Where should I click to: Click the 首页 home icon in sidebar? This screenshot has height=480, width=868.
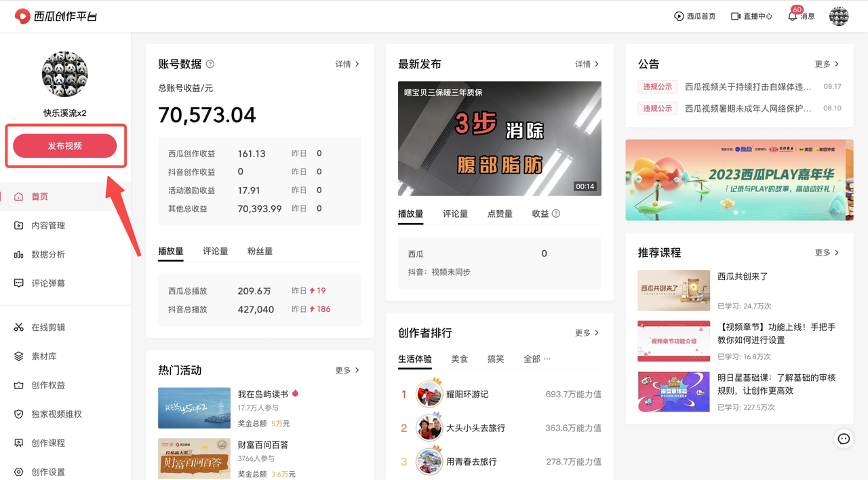19,197
